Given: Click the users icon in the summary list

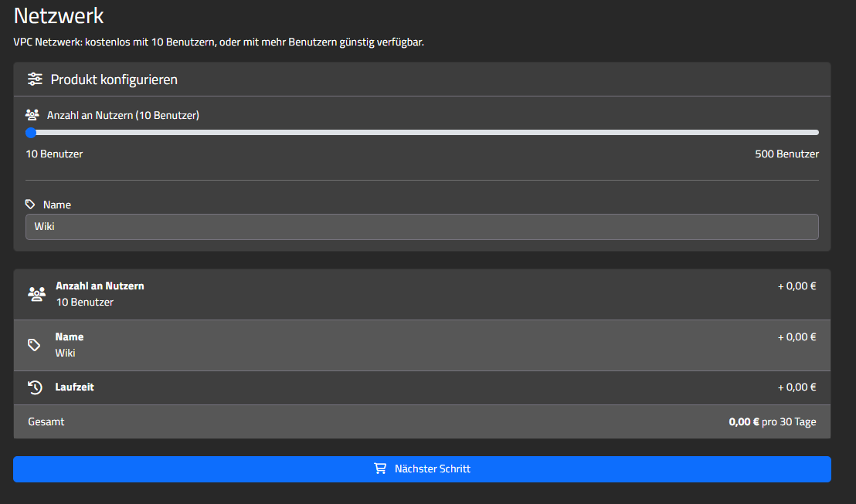Looking at the screenshot, I should [36, 294].
